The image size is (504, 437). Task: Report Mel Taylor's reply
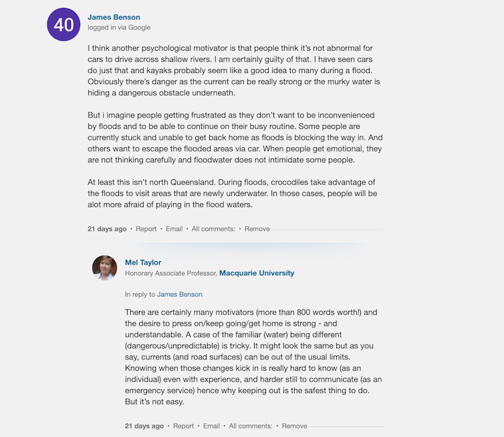coord(183,426)
